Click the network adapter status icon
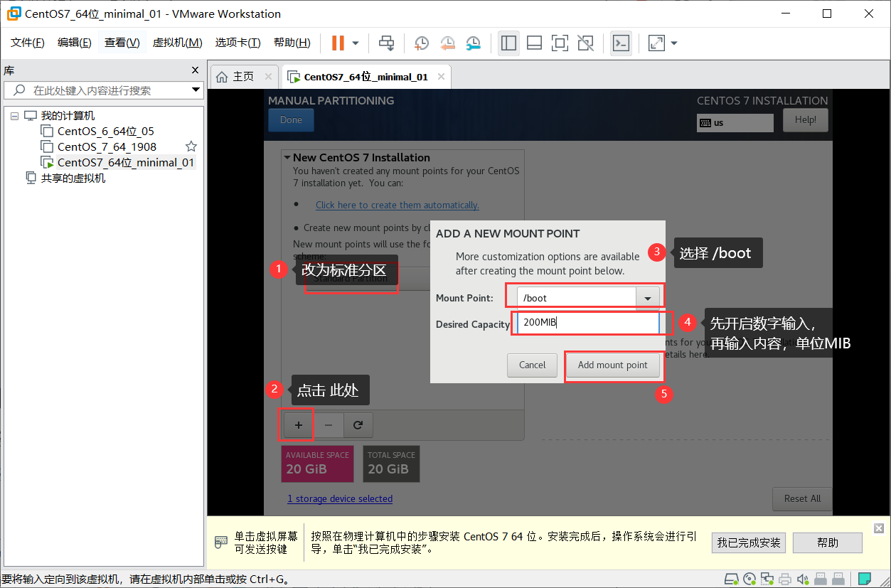Image resolution: width=891 pixels, height=588 pixels. 767,579
